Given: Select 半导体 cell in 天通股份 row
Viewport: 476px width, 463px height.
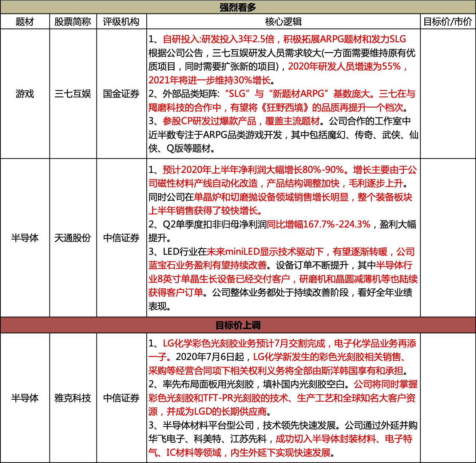Looking at the screenshot, I should 25,238.
